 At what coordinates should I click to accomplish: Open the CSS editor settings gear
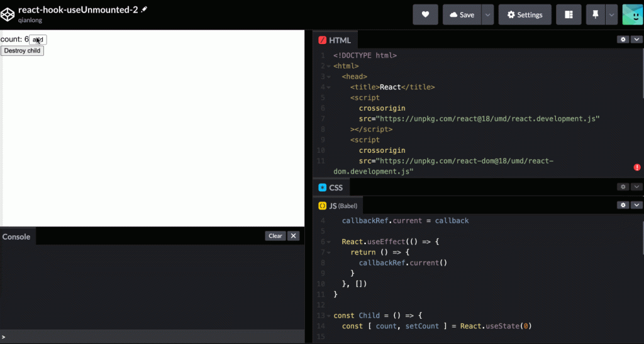623,187
